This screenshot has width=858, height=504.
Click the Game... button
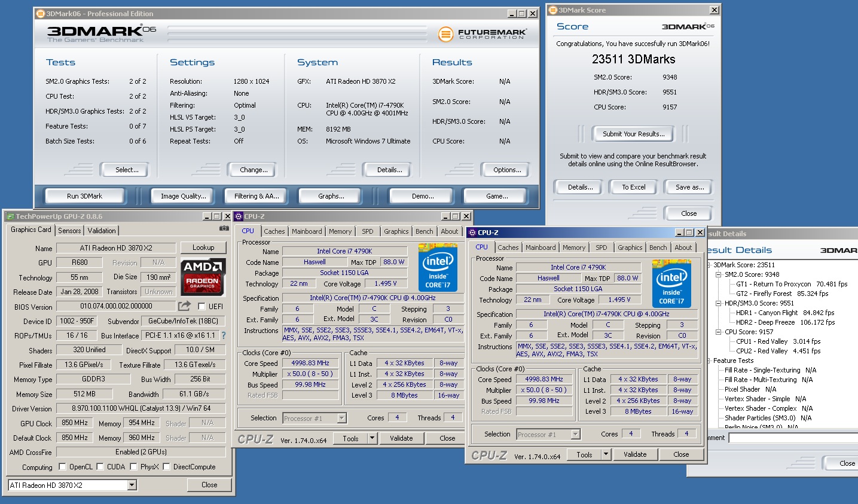pos(497,196)
